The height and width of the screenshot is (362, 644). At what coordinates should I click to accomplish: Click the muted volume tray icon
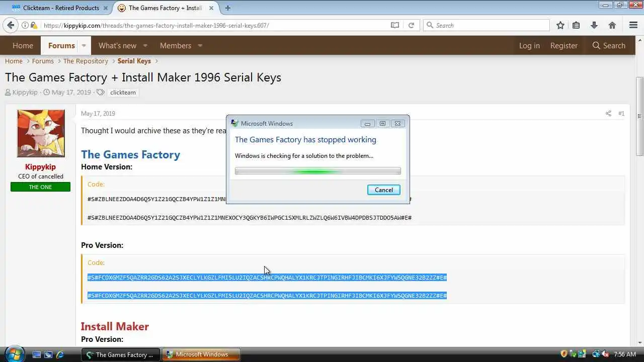[x=605, y=354]
